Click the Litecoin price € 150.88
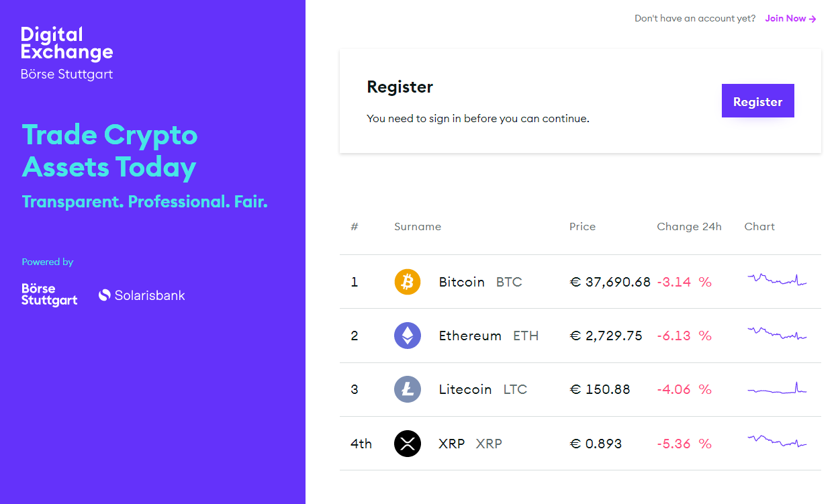This screenshot has width=838, height=504. point(600,389)
